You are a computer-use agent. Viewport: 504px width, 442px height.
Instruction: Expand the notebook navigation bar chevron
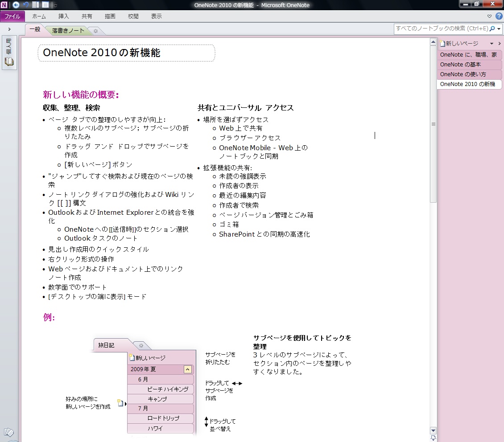9,29
